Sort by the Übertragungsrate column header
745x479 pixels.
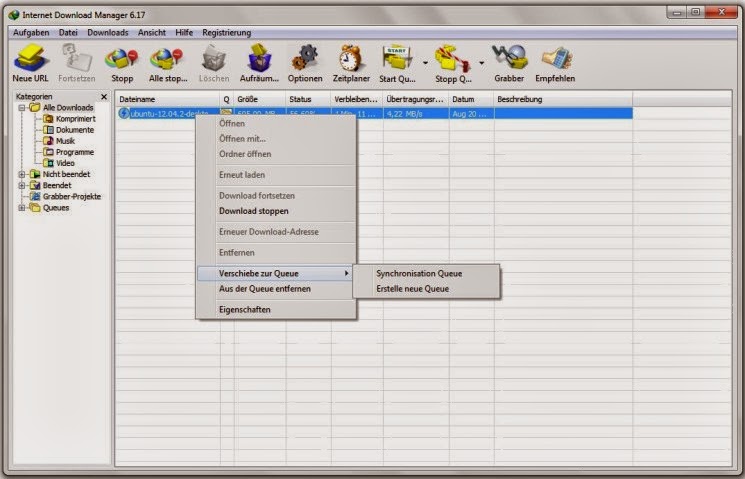(416, 99)
